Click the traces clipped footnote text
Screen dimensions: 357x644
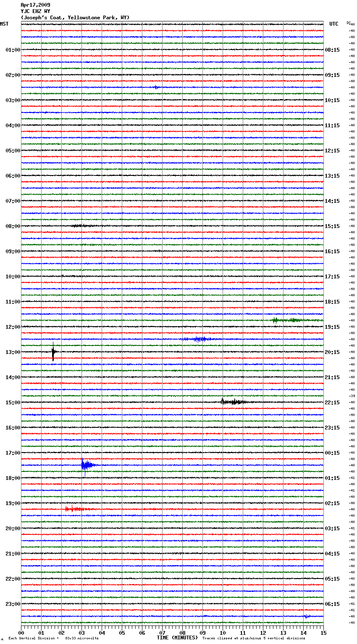[x=254, y=638]
